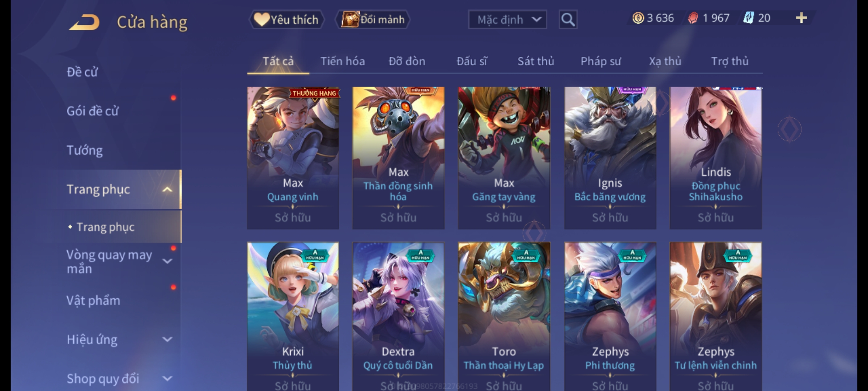Open the Tướng sidebar menu
The width and height of the screenshot is (868, 391).
(x=85, y=150)
